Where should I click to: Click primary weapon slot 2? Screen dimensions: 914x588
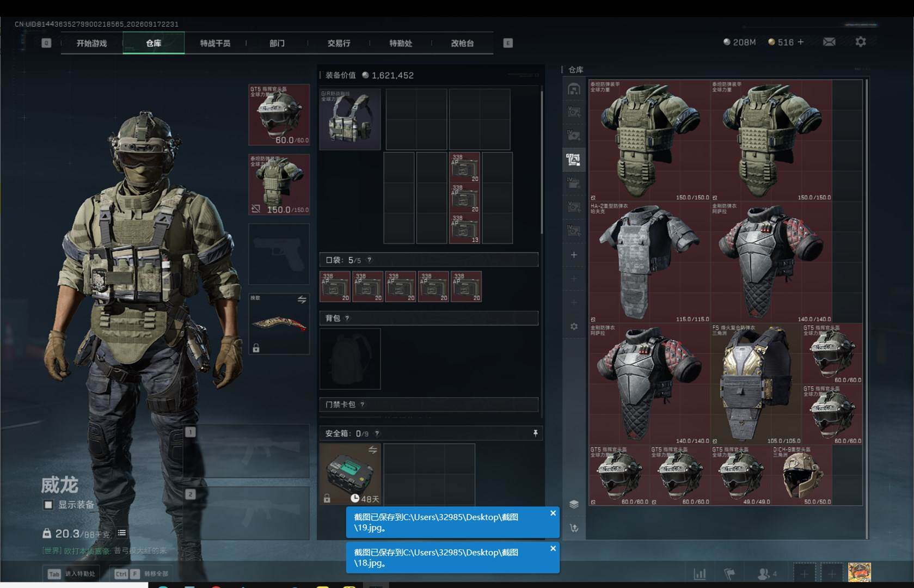(247, 513)
